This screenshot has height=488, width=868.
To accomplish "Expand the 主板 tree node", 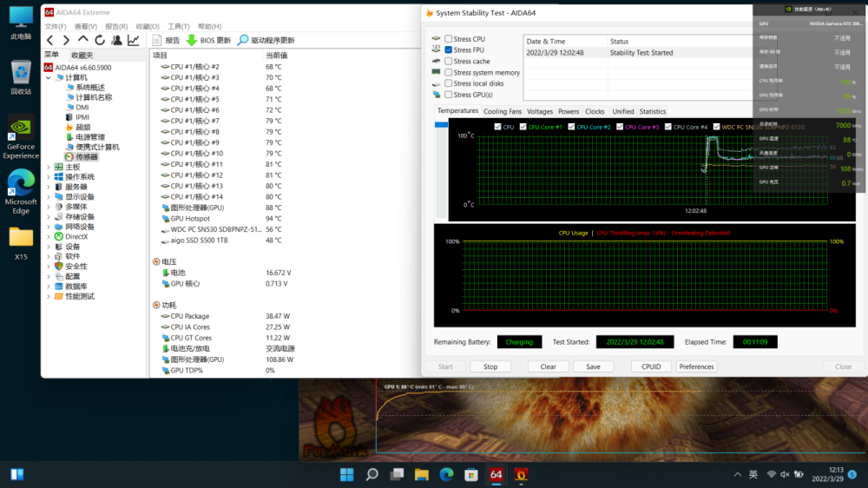I will pos(49,167).
